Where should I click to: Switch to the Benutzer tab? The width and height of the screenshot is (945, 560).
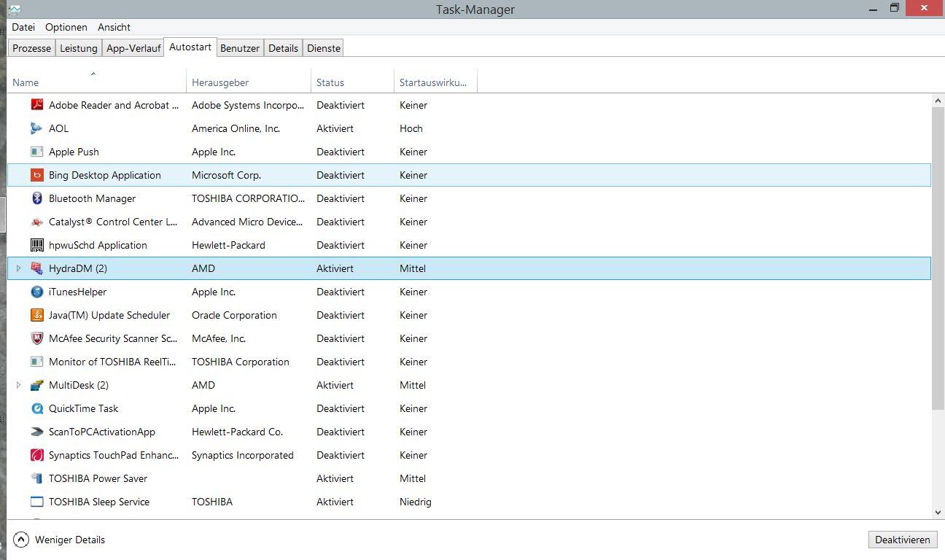(240, 48)
